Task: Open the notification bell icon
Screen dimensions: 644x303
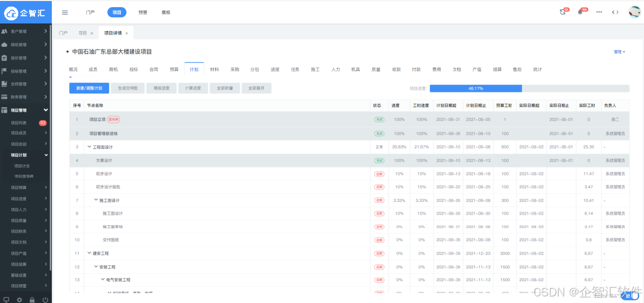Action: click(580, 12)
